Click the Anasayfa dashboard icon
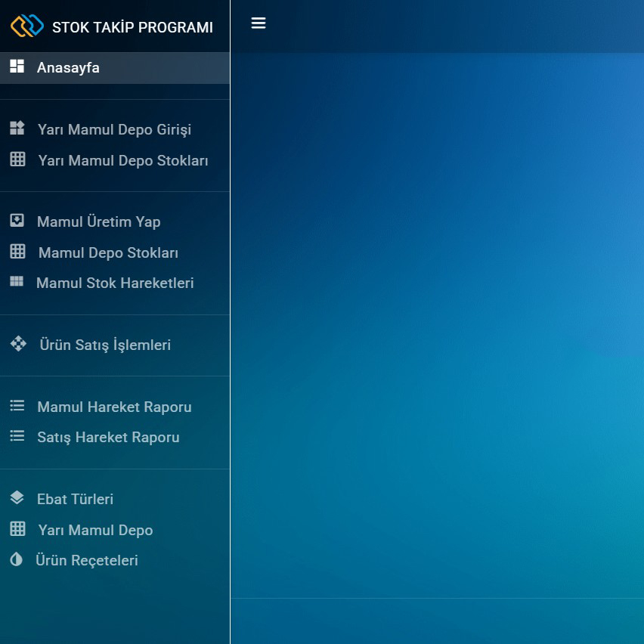The height and width of the screenshot is (644, 644). tap(17, 66)
